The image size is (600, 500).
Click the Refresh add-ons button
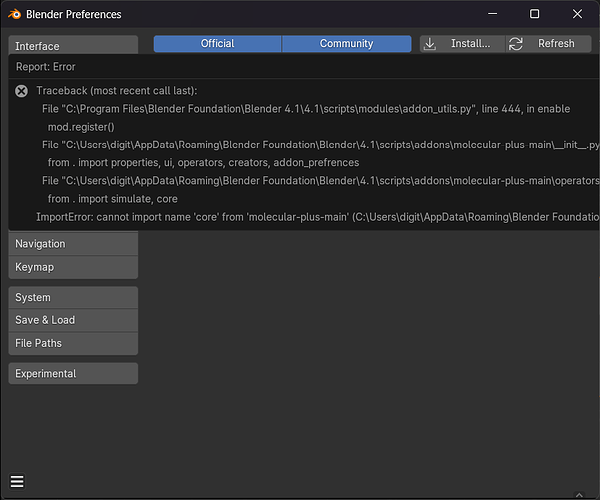(549, 44)
